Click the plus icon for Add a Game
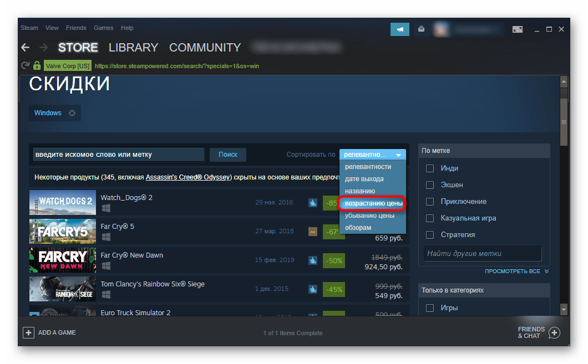Screen dimensions: 588x364 tap(28, 332)
